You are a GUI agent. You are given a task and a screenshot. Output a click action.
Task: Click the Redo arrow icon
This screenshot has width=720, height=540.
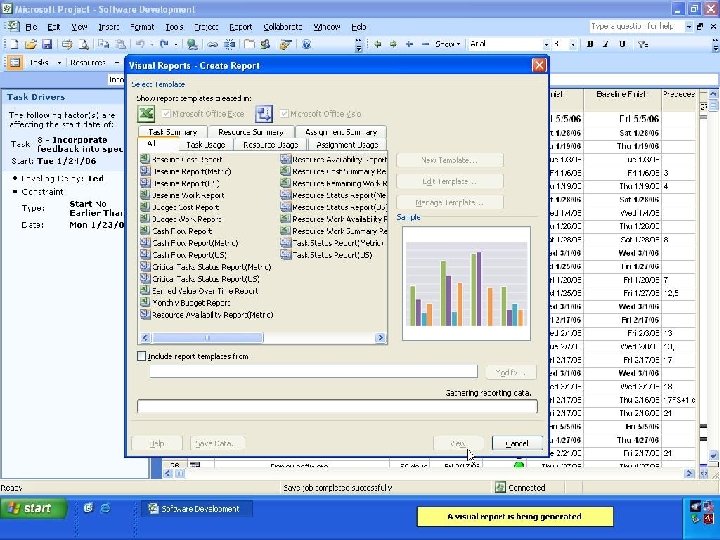[x=164, y=44]
